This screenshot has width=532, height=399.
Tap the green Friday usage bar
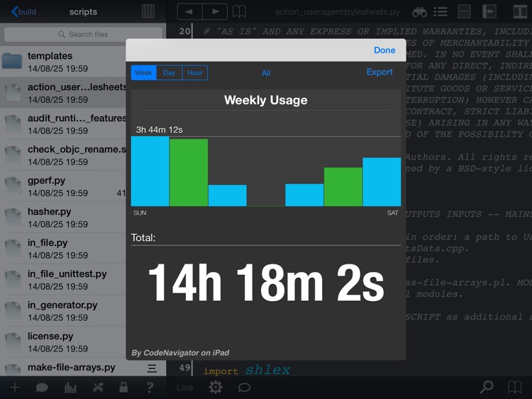tap(343, 187)
